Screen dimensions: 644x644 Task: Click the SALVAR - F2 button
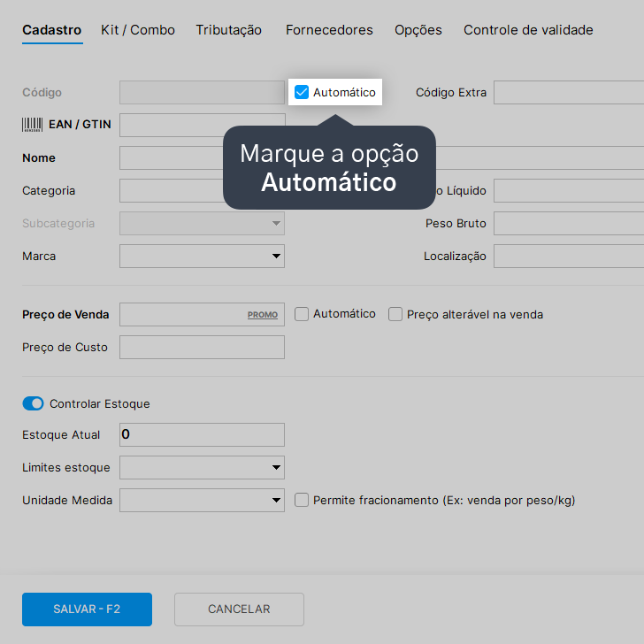click(x=87, y=609)
